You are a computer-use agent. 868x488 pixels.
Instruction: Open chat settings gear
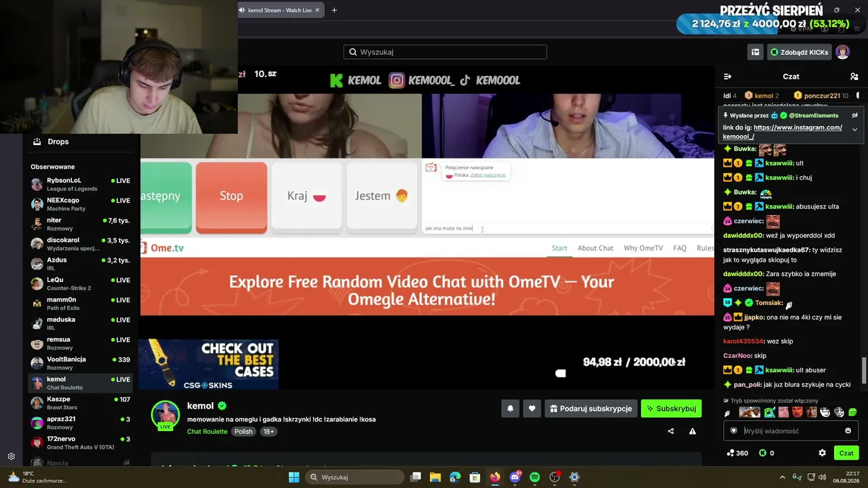(x=822, y=453)
